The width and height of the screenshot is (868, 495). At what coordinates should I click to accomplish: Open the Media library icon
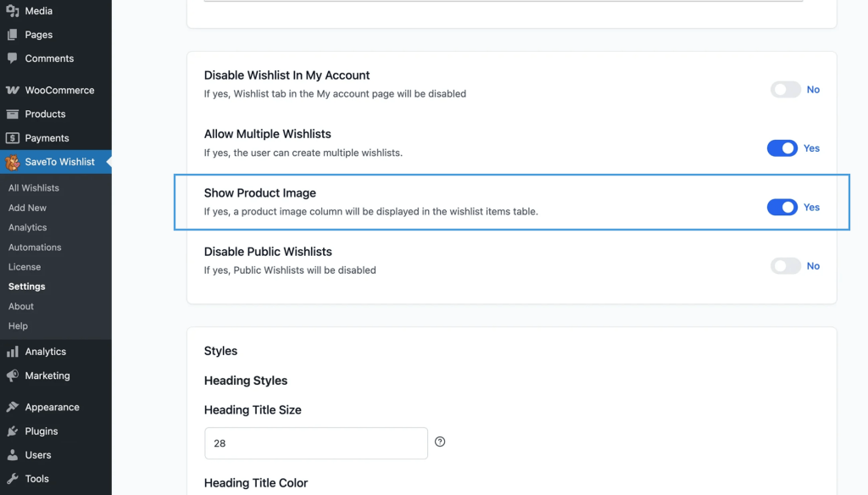click(x=12, y=9)
